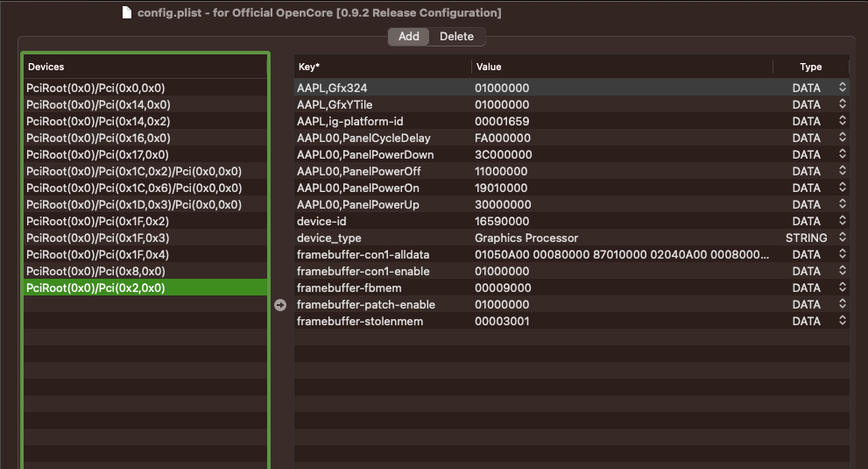Screen dimensions: 868x469
Task: Open STRING type dropdown for device_type
Action: click(x=842, y=238)
